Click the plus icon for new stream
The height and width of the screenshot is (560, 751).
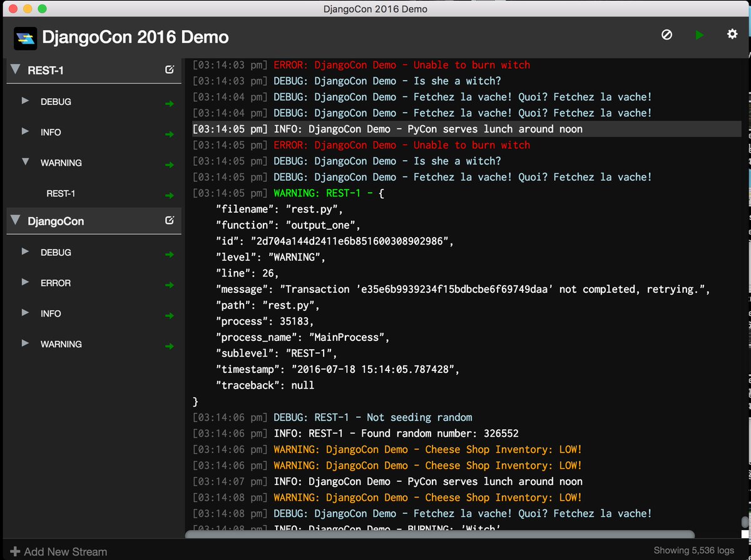click(16, 551)
